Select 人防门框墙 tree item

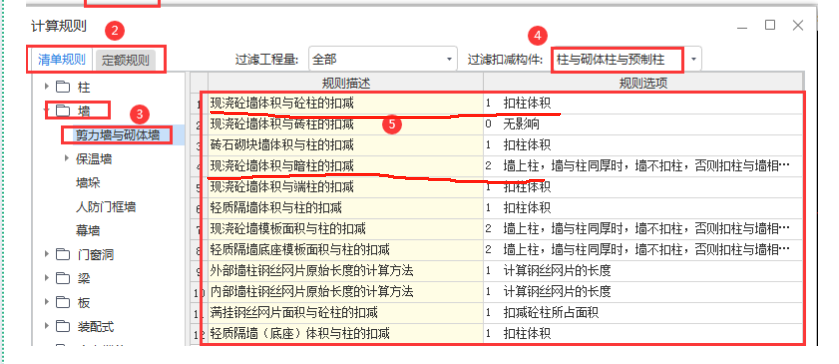tap(105, 207)
